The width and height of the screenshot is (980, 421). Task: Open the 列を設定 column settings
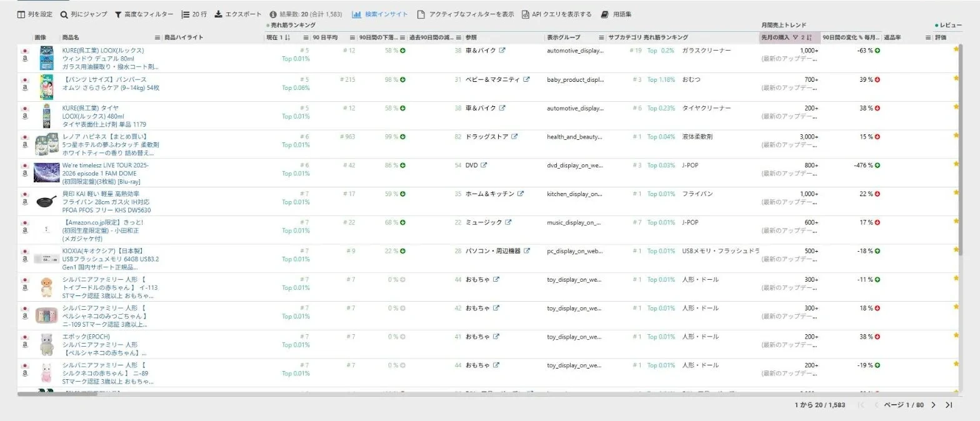pos(34,14)
